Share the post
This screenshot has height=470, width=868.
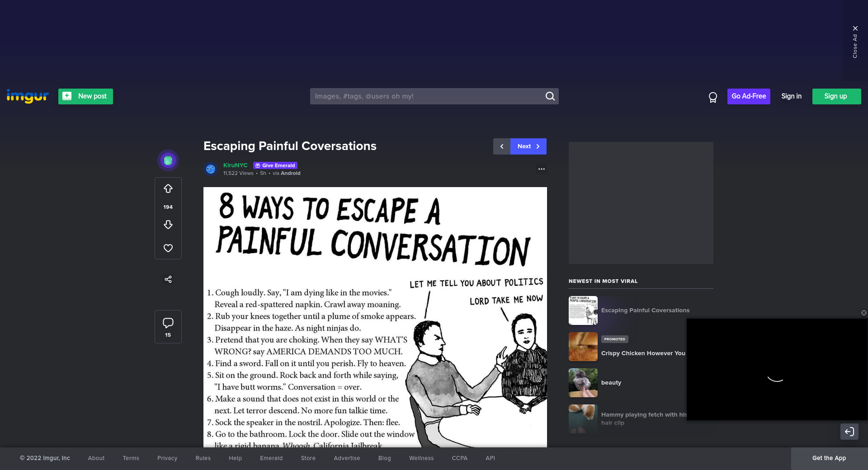pos(168,279)
